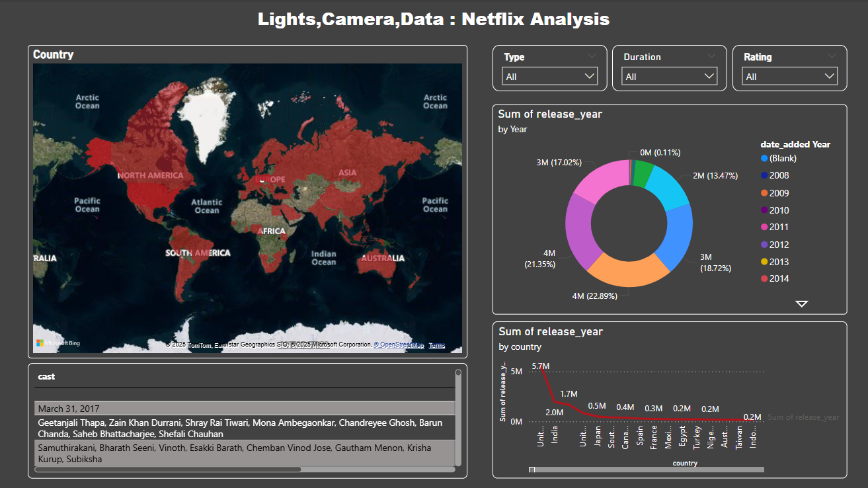This screenshot has height=488, width=868.
Task: Select the March 31, 2017 table row
Action: click(x=245, y=409)
